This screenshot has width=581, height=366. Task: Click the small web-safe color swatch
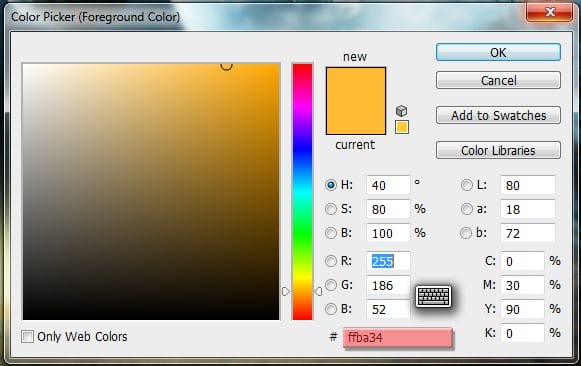(x=402, y=127)
